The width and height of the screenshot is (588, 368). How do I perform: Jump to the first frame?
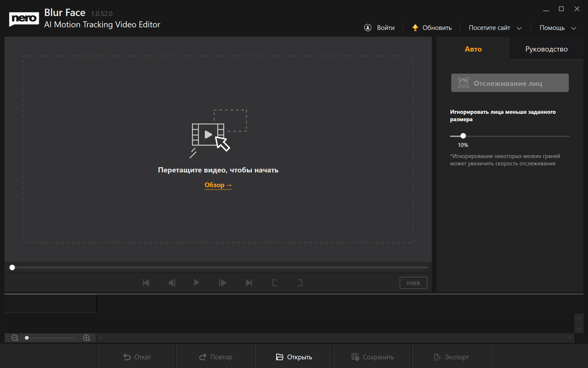[x=146, y=282]
